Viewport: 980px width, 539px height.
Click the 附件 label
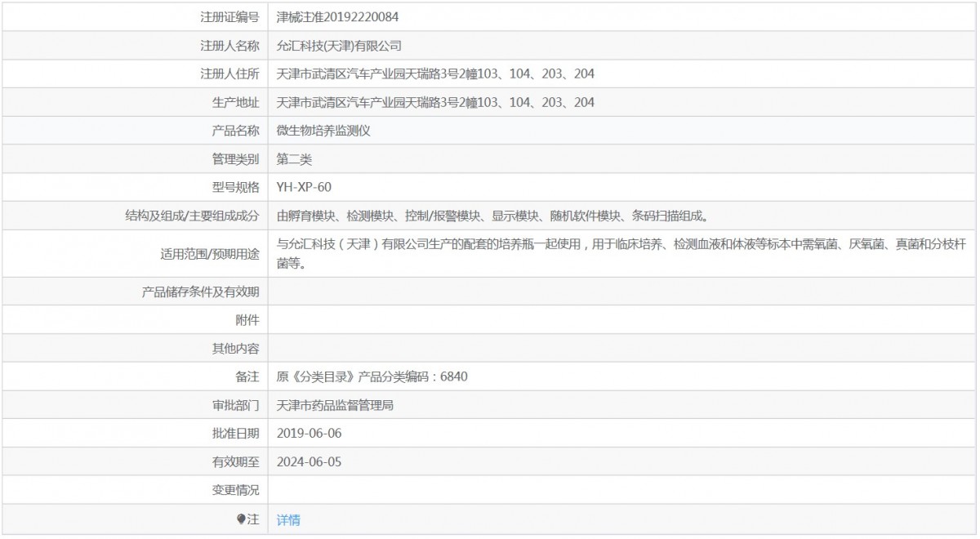click(247, 320)
